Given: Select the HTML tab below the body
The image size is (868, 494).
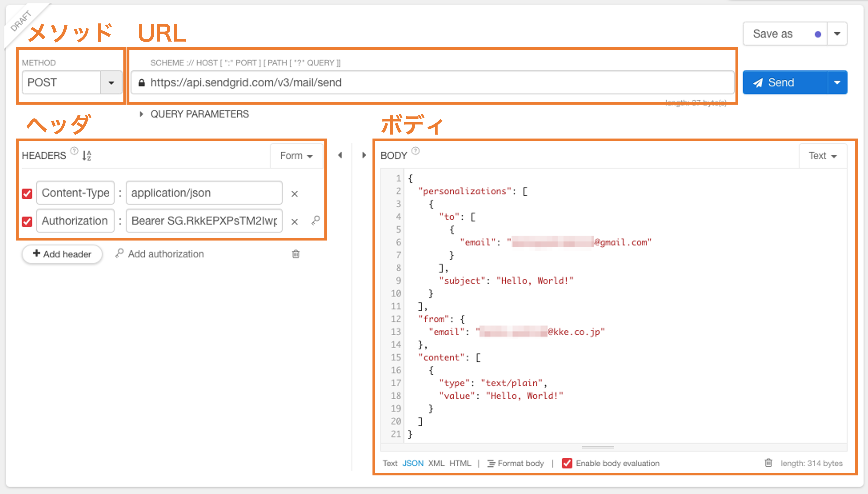Looking at the screenshot, I should coord(460,463).
